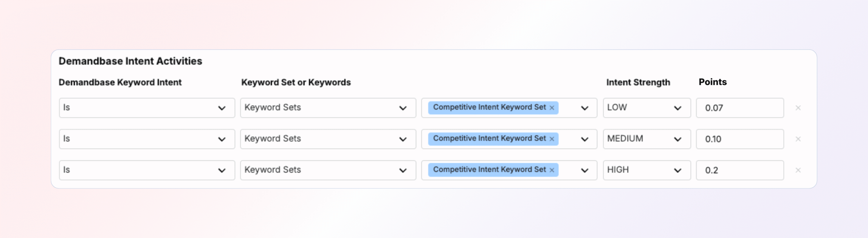Open the LOW intent strength dropdown
This screenshot has width=868, height=238.
coord(646,108)
